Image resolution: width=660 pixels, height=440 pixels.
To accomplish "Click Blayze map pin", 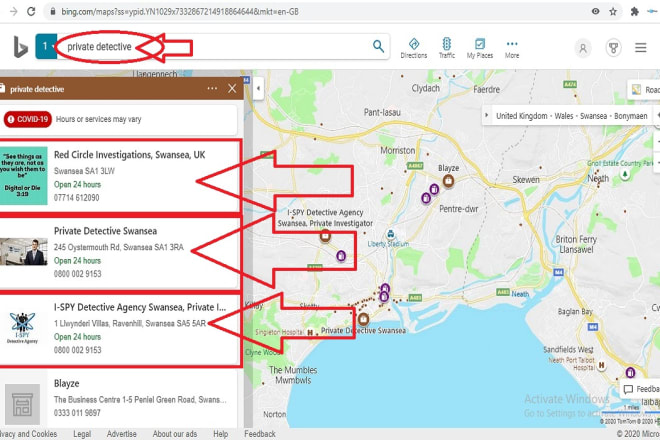I will (448, 181).
